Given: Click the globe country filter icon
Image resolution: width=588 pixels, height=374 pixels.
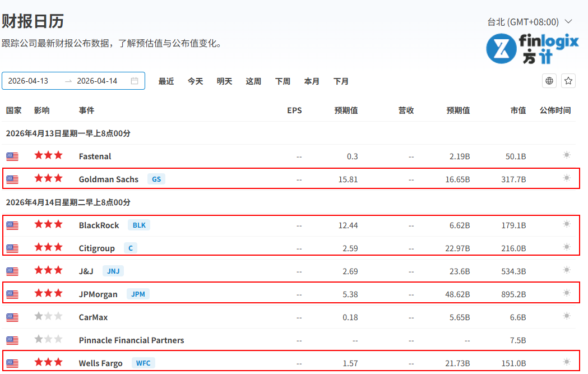Looking at the screenshot, I should point(549,81).
